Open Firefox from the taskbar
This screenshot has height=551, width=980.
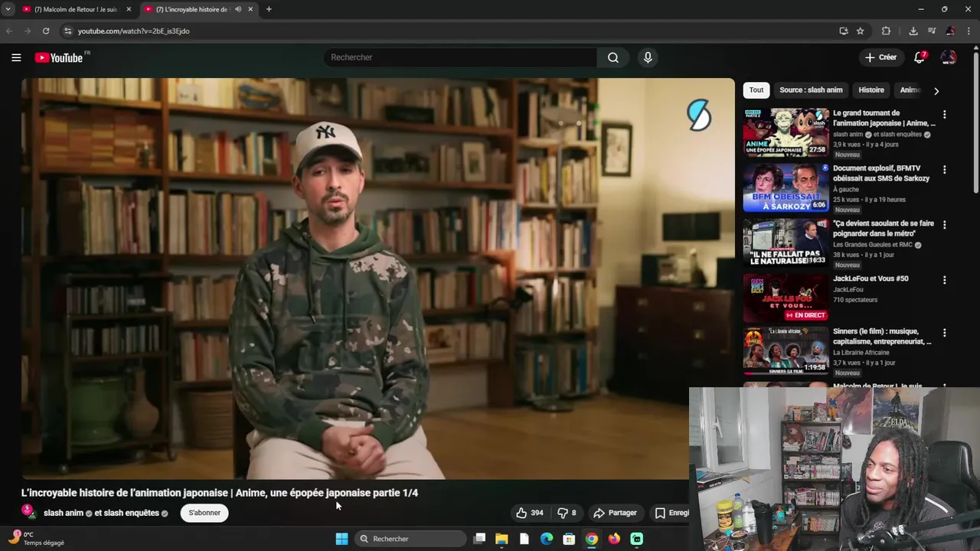pyautogui.click(x=614, y=539)
